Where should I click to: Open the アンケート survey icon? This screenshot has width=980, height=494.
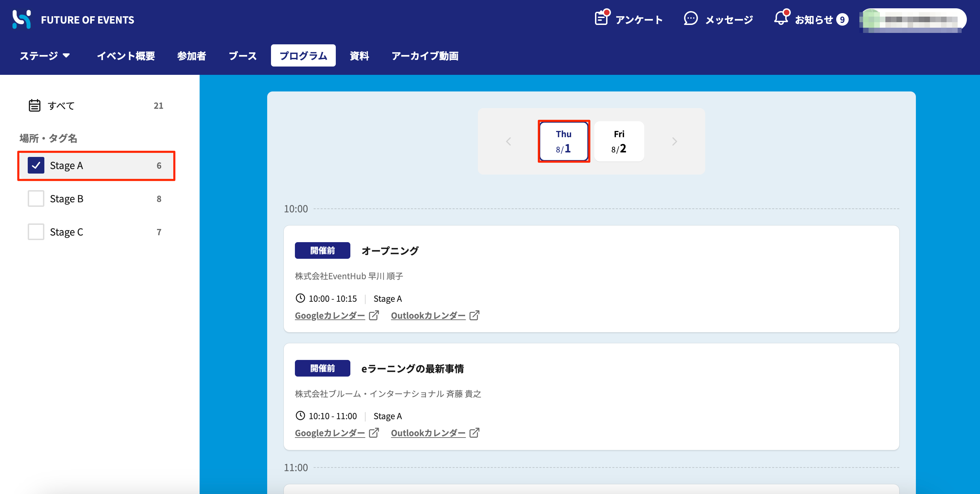[x=602, y=18]
